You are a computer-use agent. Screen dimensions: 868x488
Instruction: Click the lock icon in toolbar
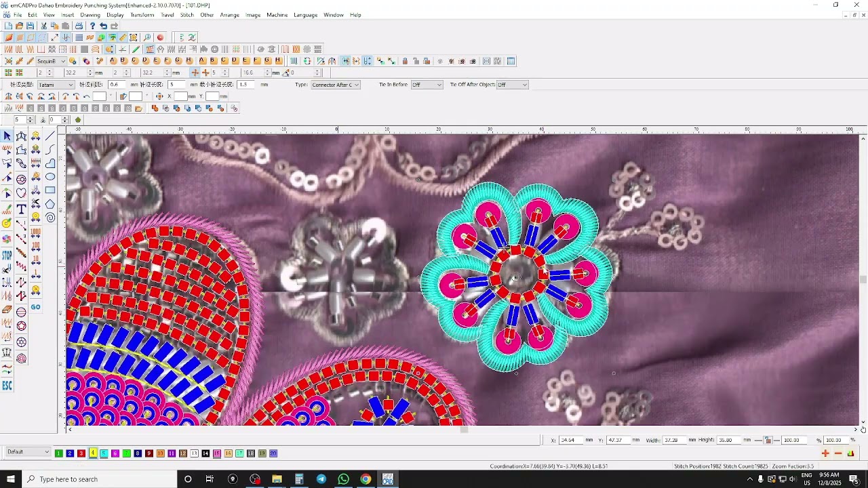405,61
